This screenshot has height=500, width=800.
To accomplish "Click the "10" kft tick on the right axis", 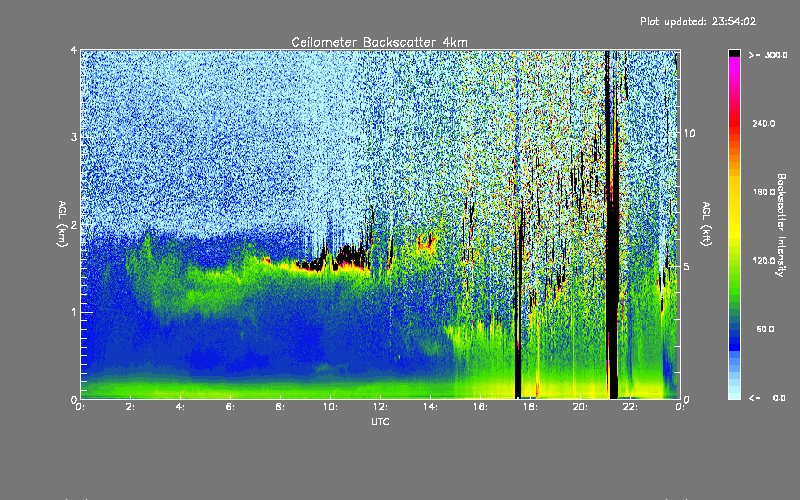I will click(x=689, y=134).
